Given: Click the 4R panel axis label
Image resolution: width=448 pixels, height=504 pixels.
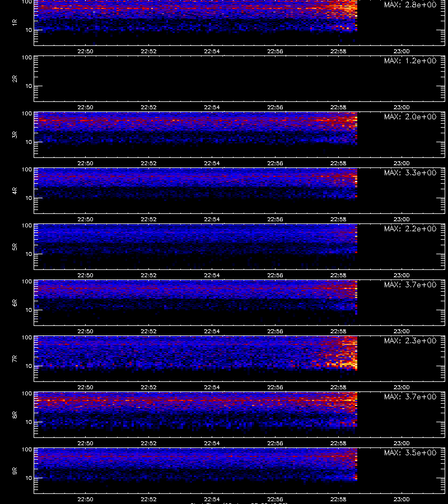Looking at the screenshot, I should (15, 190).
